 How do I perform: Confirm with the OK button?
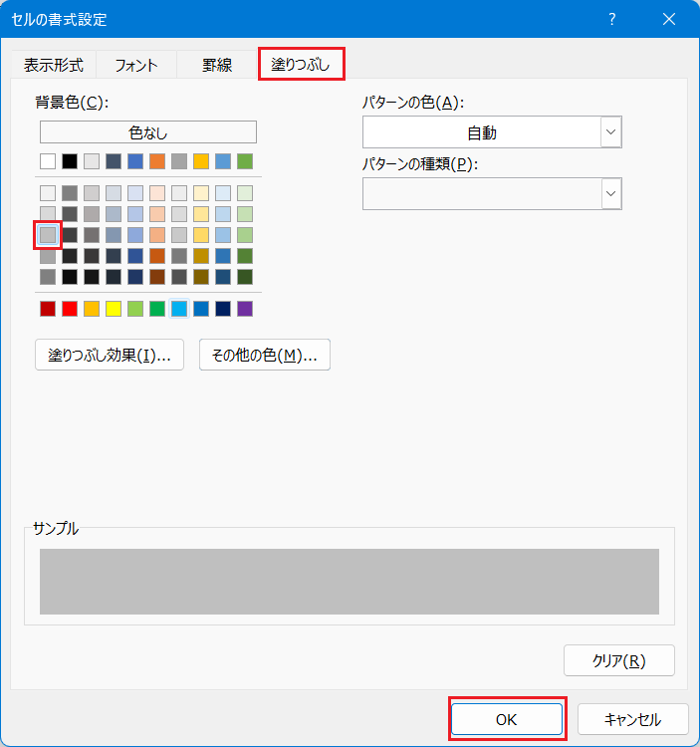tap(507, 719)
